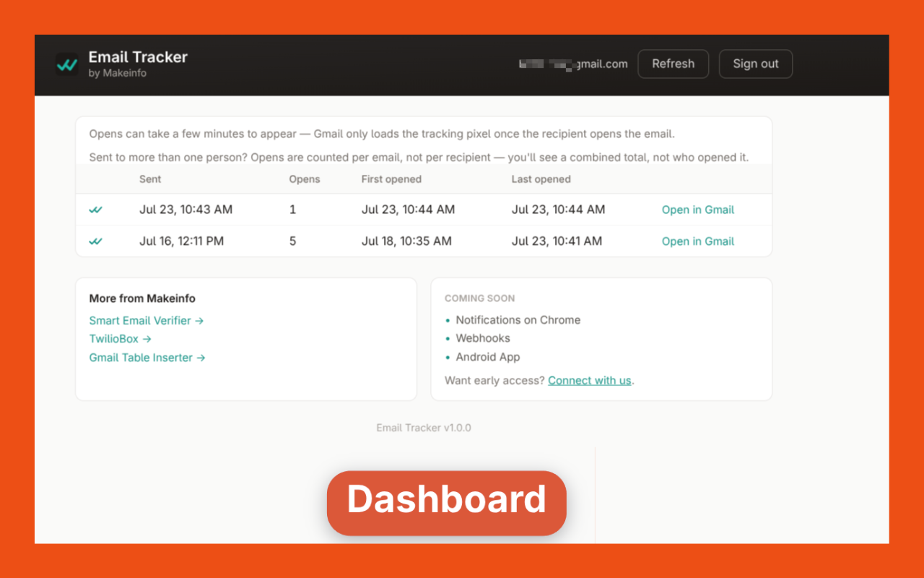The image size is (924, 578).
Task: Select the sent time Jul 23, 10:43 AM
Action: (186, 210)
